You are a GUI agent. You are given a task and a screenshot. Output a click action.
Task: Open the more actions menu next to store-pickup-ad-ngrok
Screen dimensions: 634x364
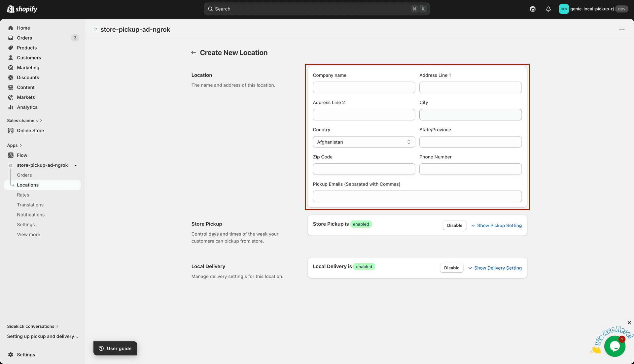pyautogui.click(x=622, y=29)
